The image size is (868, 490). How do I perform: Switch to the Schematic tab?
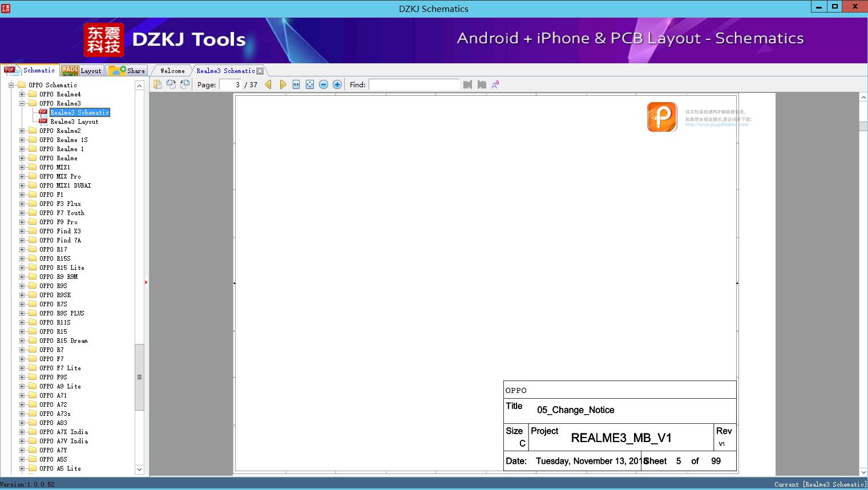(x=30, y=70)
